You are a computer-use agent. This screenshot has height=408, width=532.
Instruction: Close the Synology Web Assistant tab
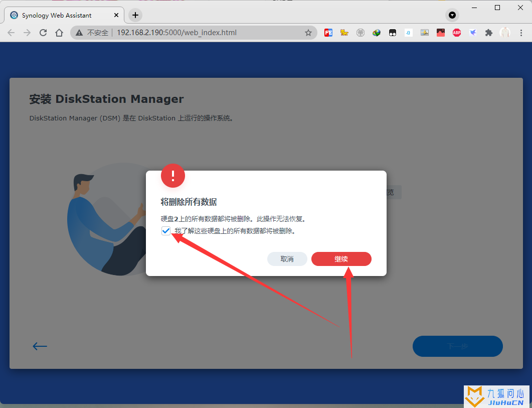pyautogui.click(x=116, y=15)
